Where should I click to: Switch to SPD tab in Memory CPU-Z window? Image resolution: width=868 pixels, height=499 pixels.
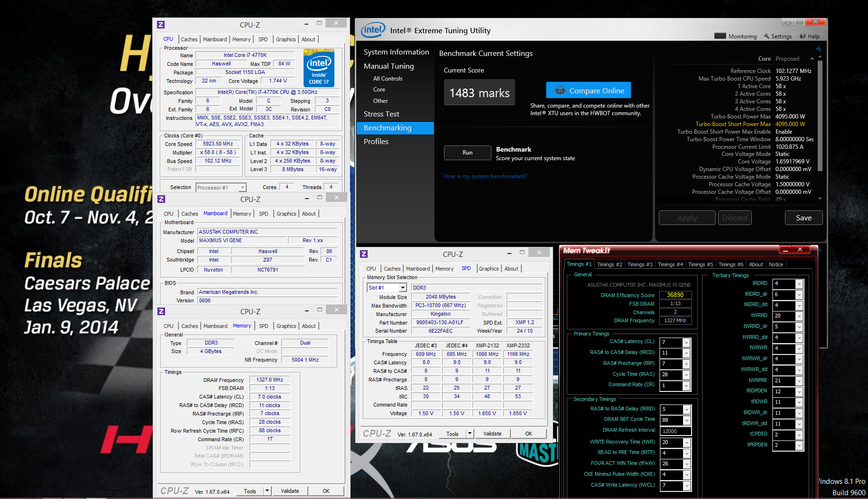click(x=263, y=326)
